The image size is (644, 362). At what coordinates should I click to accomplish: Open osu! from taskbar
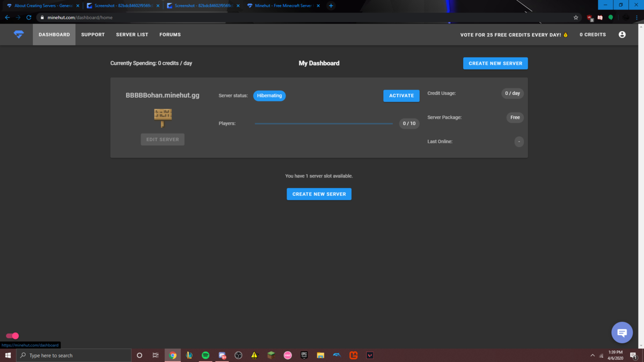(x=288, y=355)
